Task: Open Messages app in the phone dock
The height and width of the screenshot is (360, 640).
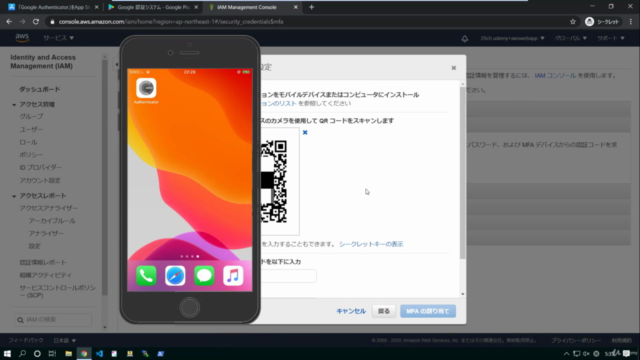Action: pyautogui.click(x=204, y=276)
